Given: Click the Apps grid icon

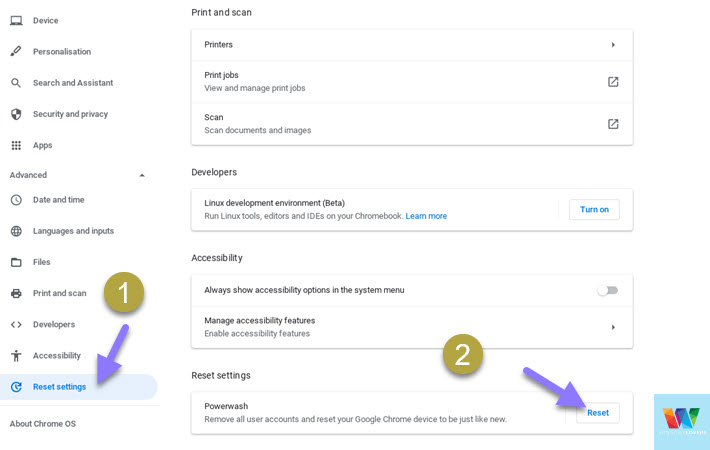Looking at the screenshot, I should coord(16,145).
